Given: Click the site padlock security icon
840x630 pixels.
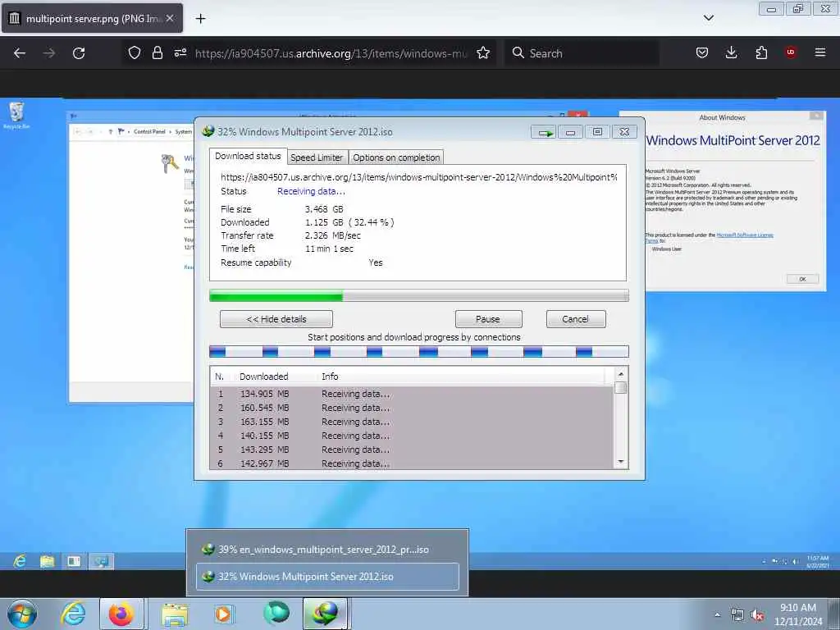Looking at the screenshot, I should (x=157, y=52).
